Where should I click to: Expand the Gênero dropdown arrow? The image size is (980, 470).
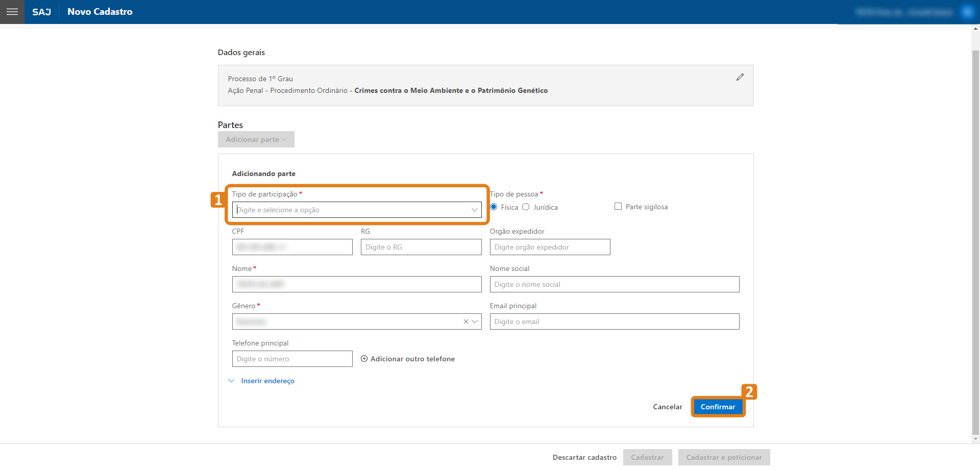pyautogui.click(x=475, y=321)
